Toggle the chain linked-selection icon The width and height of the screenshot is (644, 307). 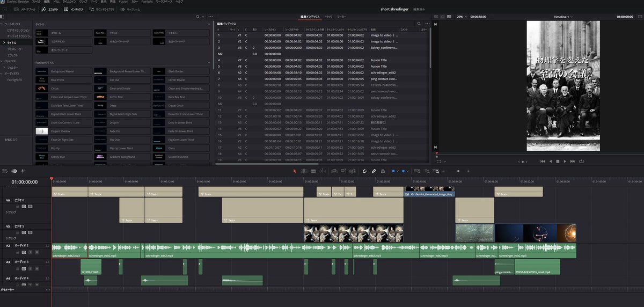pyautogui.click(x=374, y=171)
